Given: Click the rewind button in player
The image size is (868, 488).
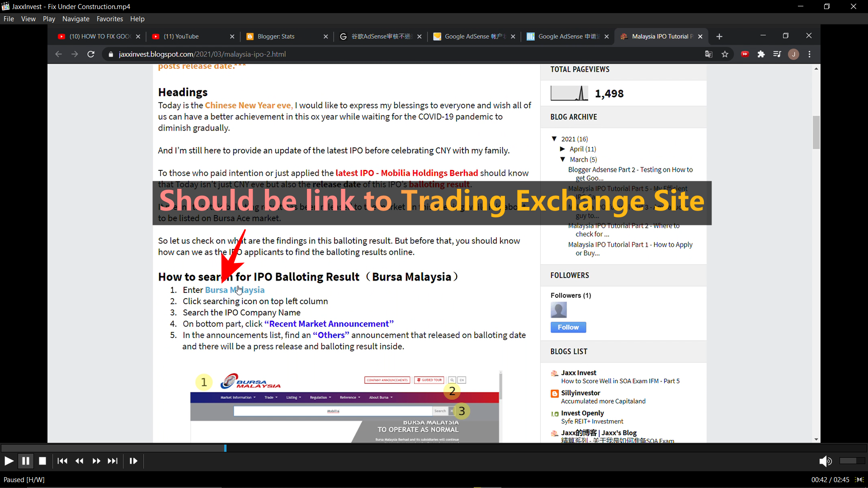Looking at the screenshot, I should coord(78,460).
